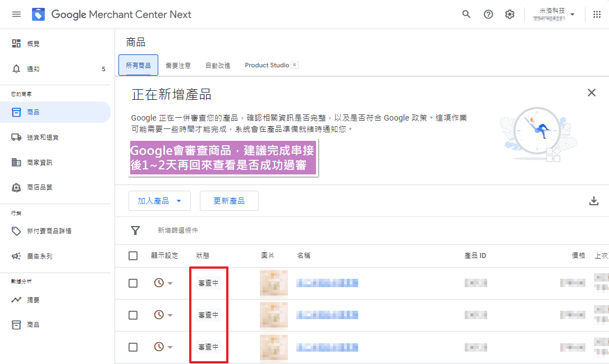Open 送貨和退貨 in the sidebar
609x364 pixels.
(43, 137)
